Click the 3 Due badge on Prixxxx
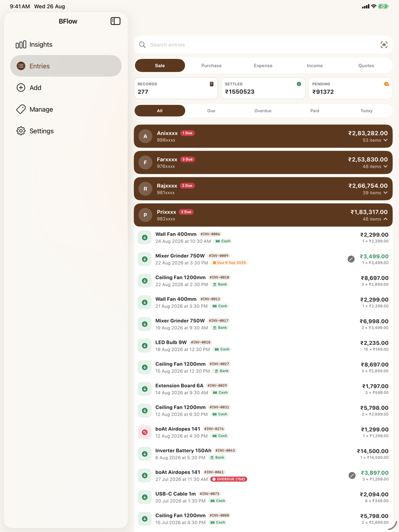The width and height of the screenshot is (399, 532). pyautogui.click(x=186, y=212)
